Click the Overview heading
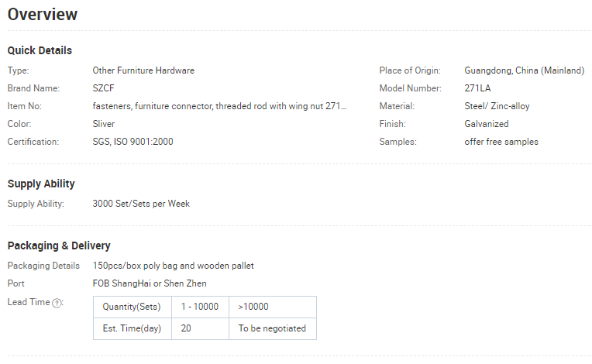 click(43, 15)
